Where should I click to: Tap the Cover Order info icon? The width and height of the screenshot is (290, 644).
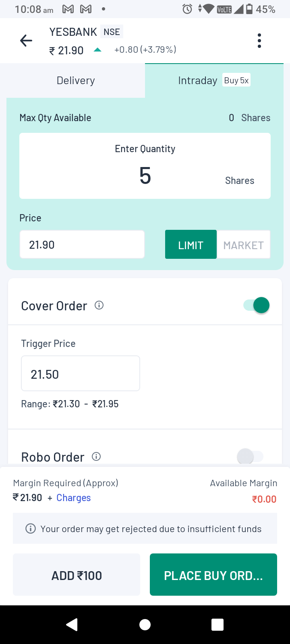pyautogui.click(x=99, y=305)
